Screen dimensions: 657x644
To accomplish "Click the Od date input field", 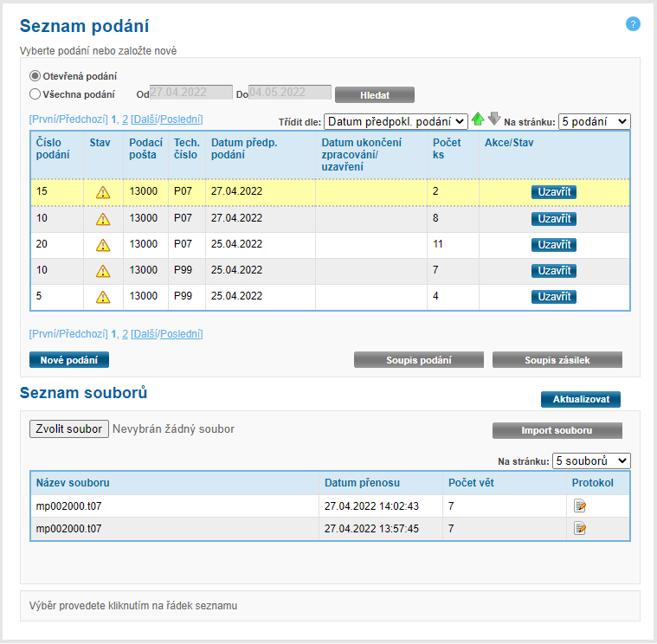I will coord(190,93).
